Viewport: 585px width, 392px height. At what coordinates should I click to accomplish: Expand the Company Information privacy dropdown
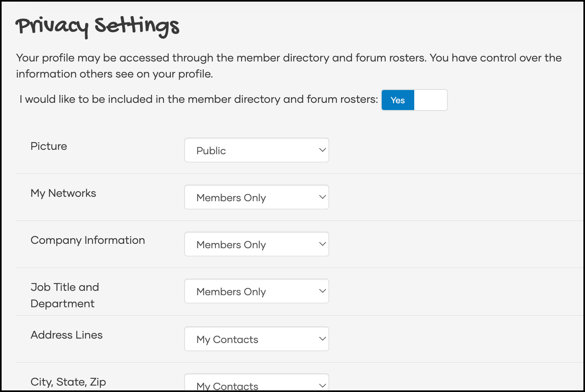coord(256,244)
